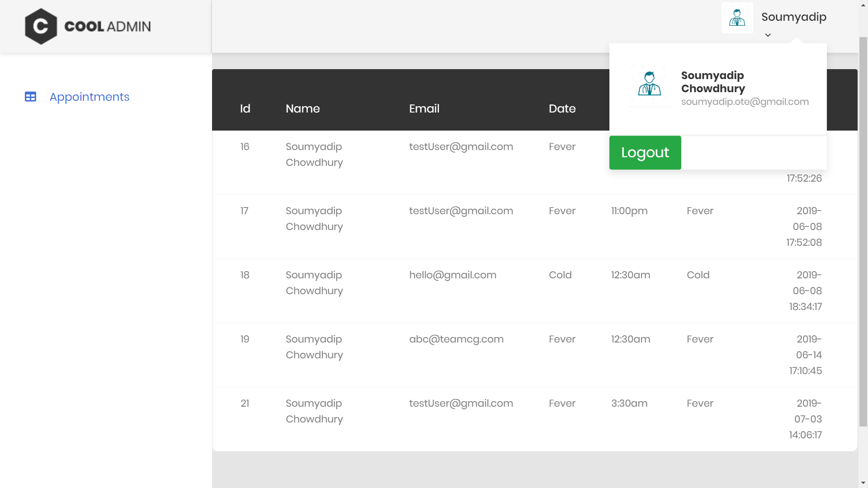Click the scrollbar down arrow
868x488 pixels.
pos(863,483)
